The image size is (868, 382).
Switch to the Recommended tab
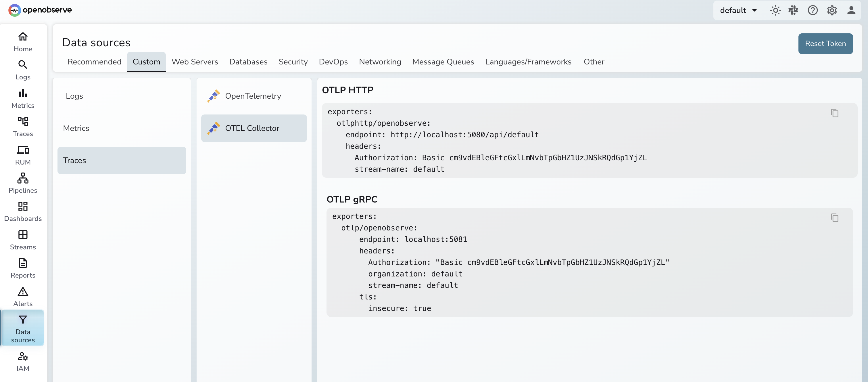click(x=94, y=62)
